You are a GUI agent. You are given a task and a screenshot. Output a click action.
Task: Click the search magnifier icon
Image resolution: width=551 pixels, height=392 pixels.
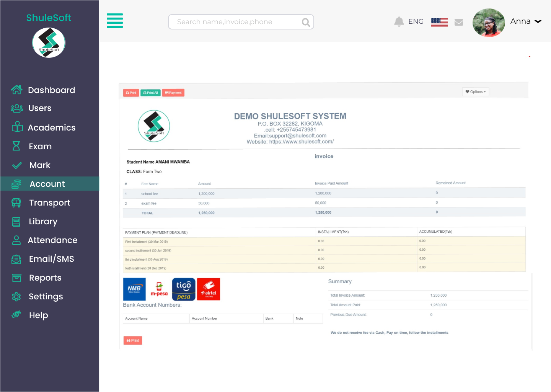305,22
